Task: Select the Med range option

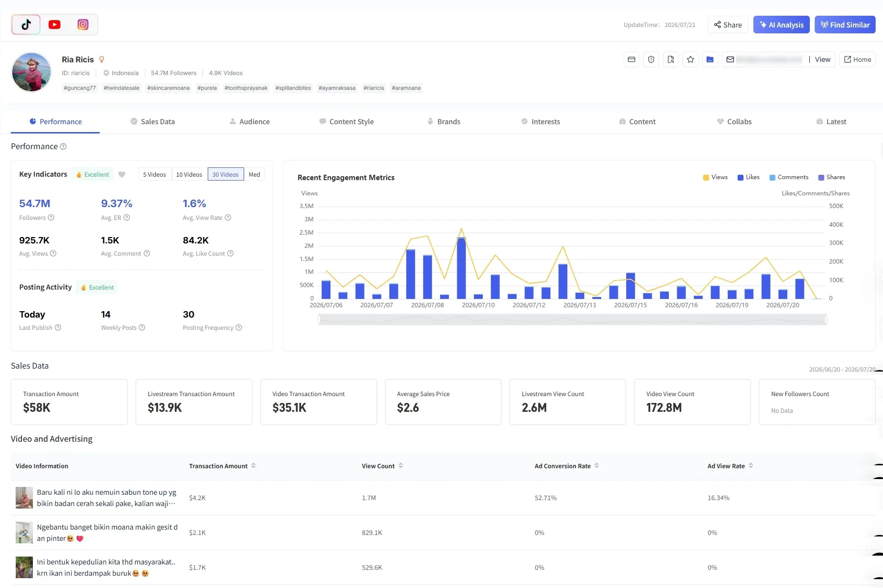Action: click(254, 174)
